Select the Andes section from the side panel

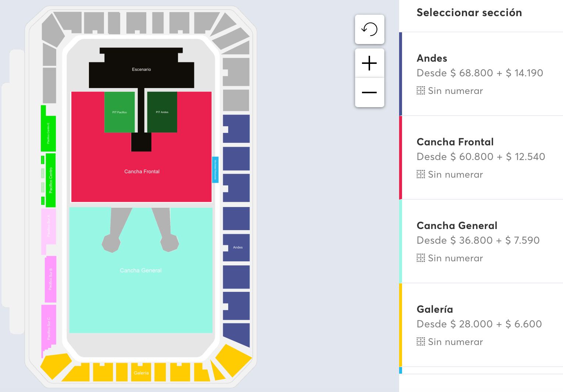click(478, 73)
